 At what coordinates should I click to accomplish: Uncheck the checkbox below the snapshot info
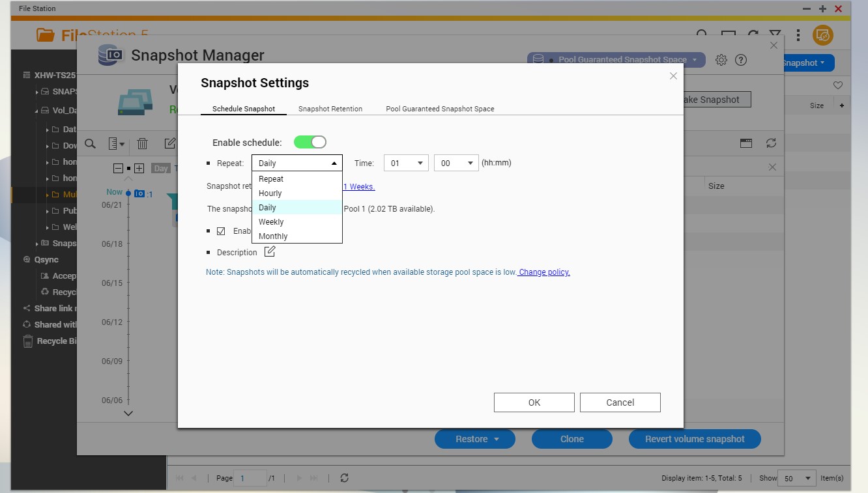[x=221, y=231]
